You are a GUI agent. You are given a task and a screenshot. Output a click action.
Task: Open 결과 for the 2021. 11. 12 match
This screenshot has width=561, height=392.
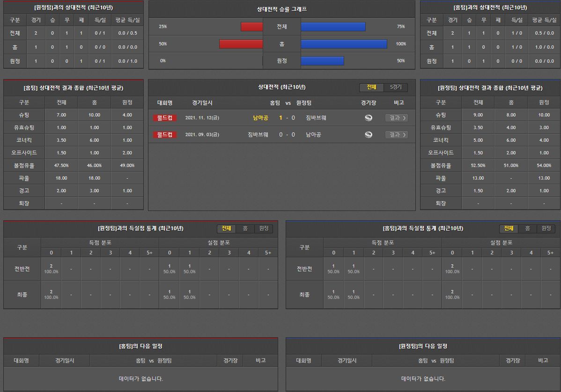point(396,118)
